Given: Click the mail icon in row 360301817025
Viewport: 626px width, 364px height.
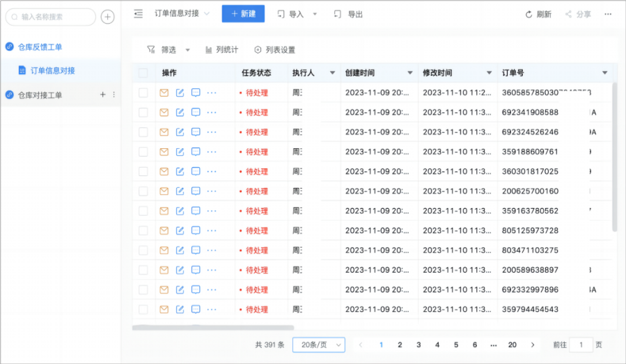Looking at the screenshot, I should pos(164,172).
